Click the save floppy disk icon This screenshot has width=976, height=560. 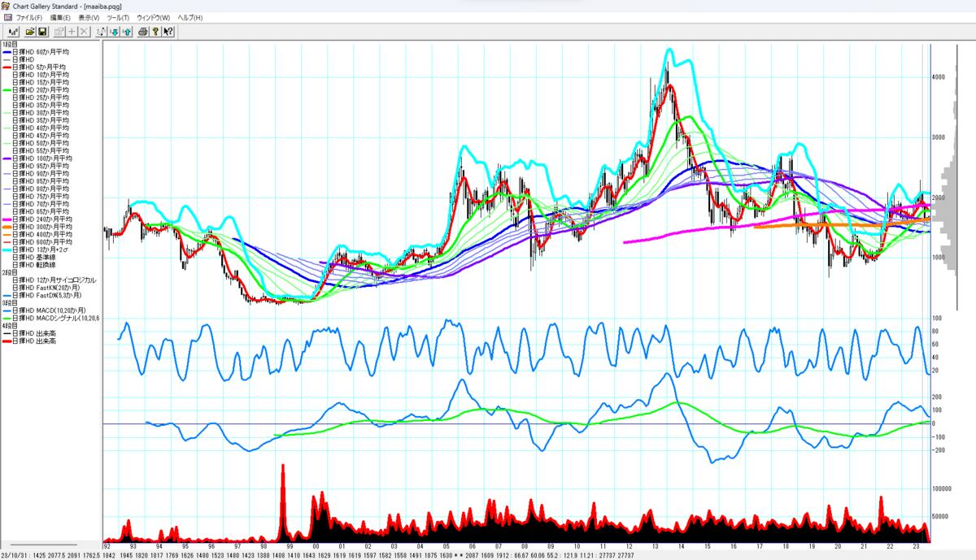point(43,32)
